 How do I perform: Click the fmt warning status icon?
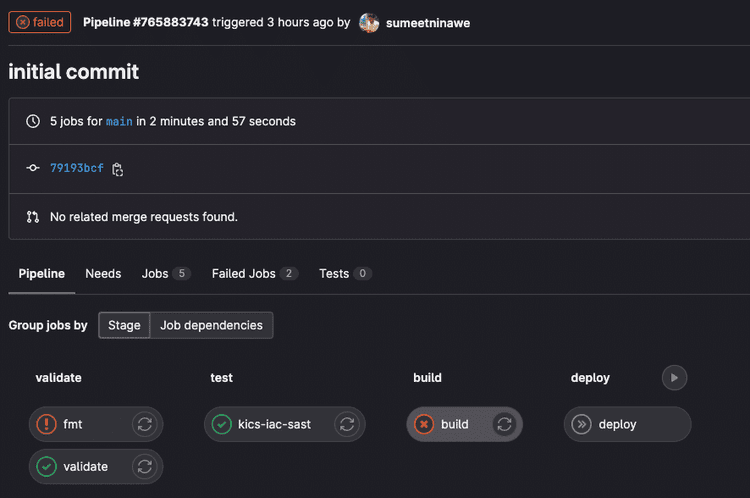(x=46, y=424)
